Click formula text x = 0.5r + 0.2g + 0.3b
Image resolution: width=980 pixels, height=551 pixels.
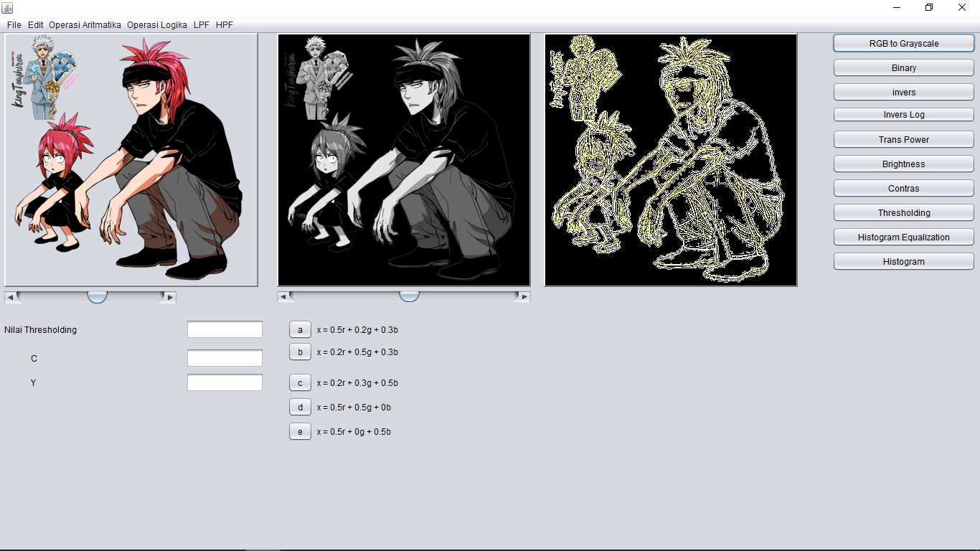click(x=357, y=330)
